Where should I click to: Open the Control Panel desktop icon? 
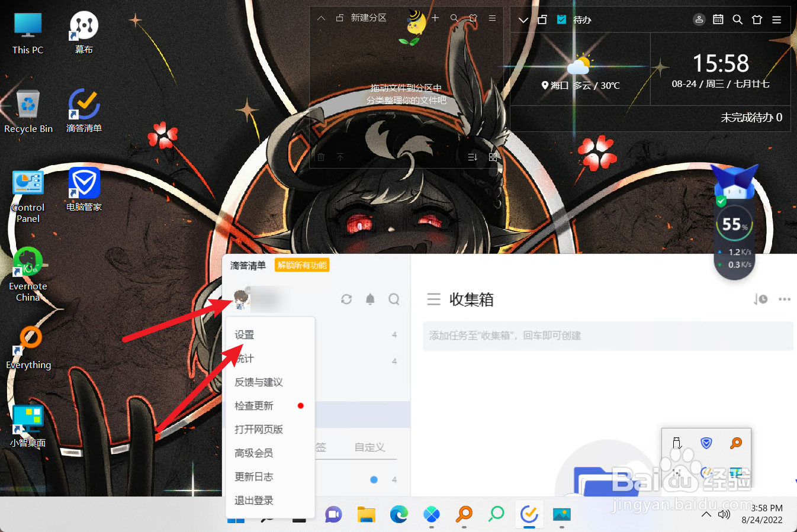[28, 196]
